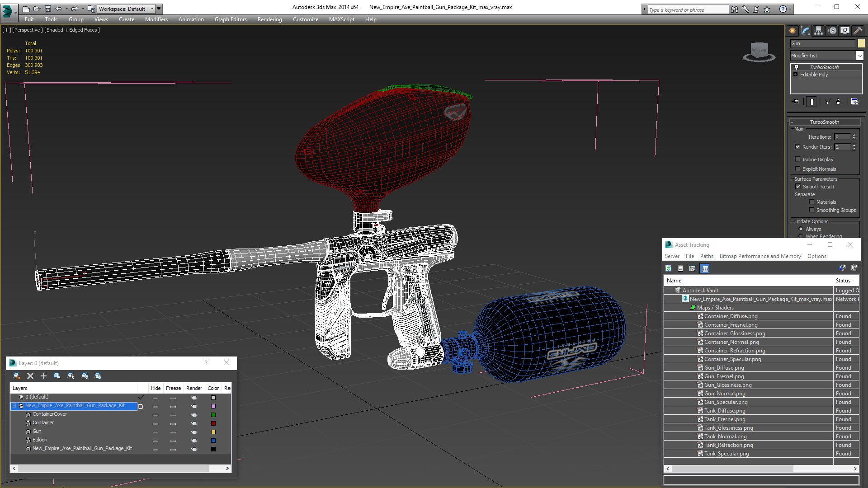Viewport: 868px width, 488px height.
Task: Open Paths menu in Asset Tracking
Action: pos(707,256)
